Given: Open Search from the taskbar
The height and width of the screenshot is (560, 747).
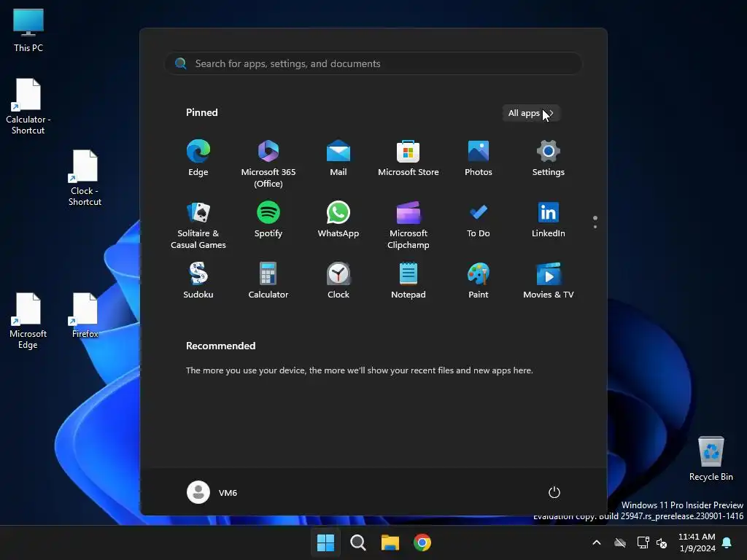Looking at the screenshot, I should [358, 542].
